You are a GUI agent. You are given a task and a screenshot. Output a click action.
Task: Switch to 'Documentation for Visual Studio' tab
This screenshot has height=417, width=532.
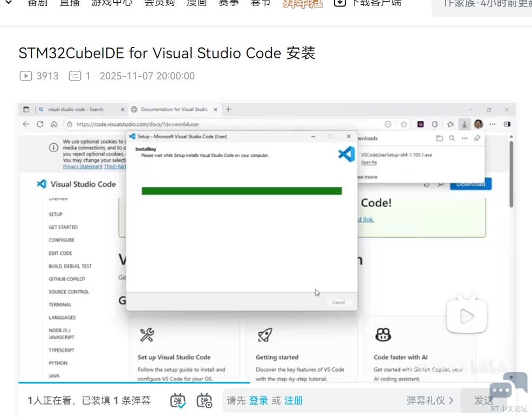point(174,109)
